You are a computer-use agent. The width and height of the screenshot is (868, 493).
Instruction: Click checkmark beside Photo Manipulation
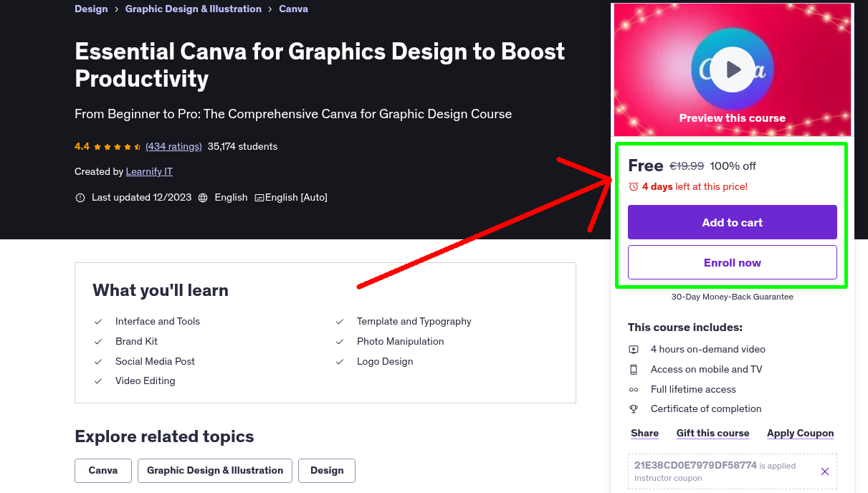pos(340,342)
